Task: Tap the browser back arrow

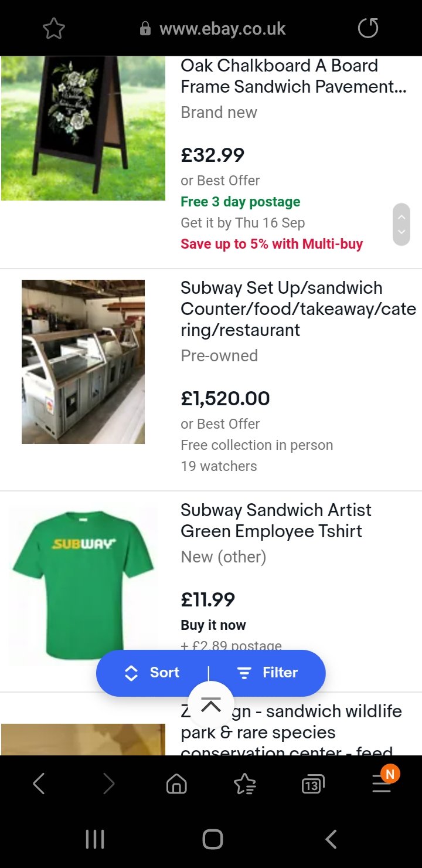Action: coord(39,784)
